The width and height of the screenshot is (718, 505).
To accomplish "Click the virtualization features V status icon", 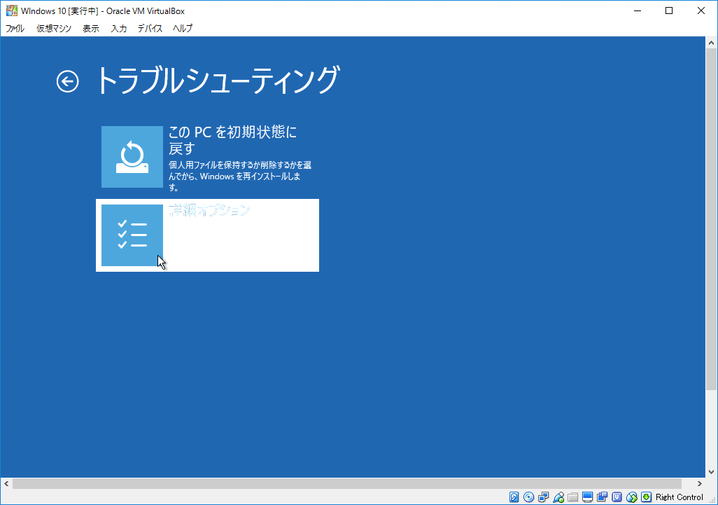I will [x=617, y=497].
